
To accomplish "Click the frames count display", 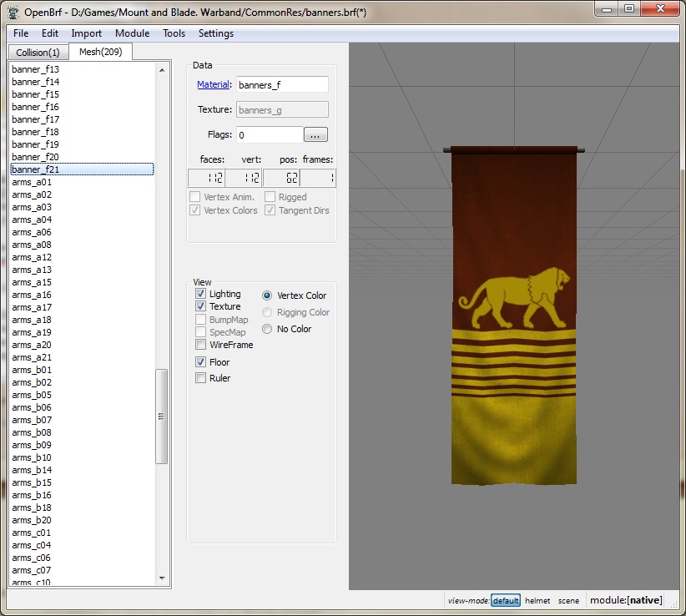I will (x=318, y=178).
